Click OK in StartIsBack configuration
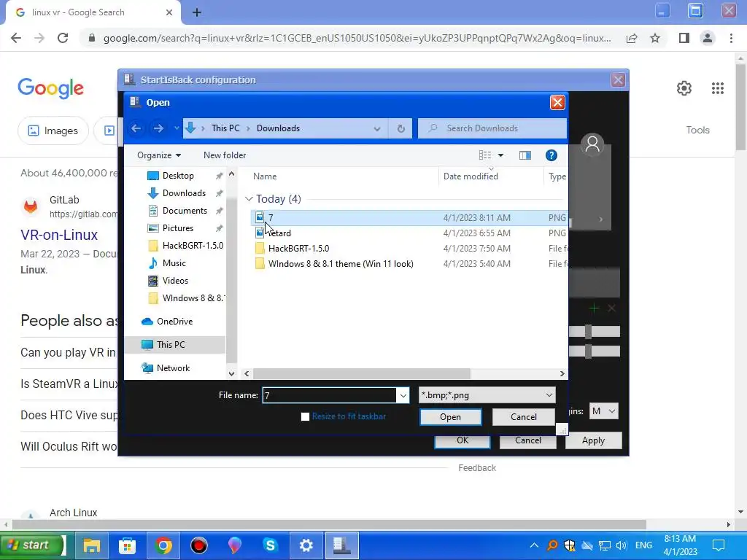This screenshot has height=560, width=747. point(462,441)
